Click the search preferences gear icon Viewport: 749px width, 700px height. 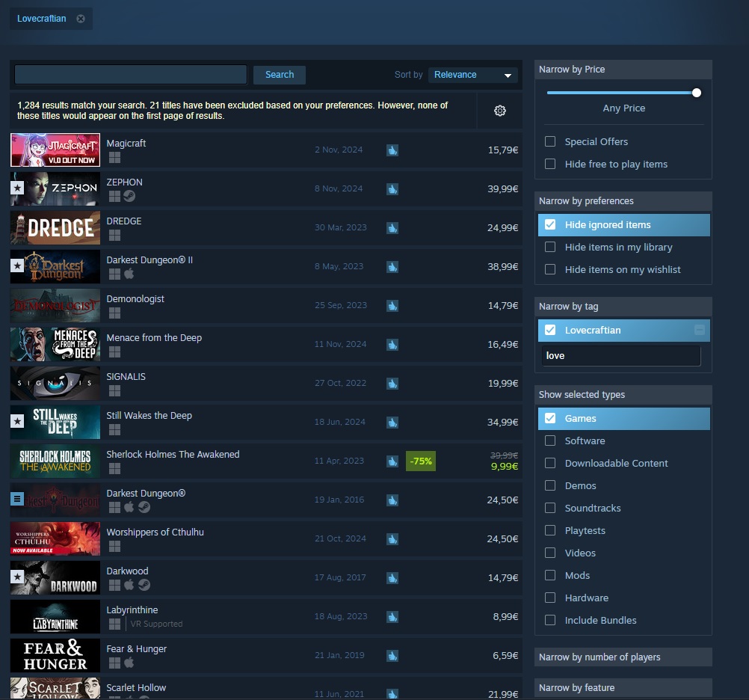pos(500,111)
